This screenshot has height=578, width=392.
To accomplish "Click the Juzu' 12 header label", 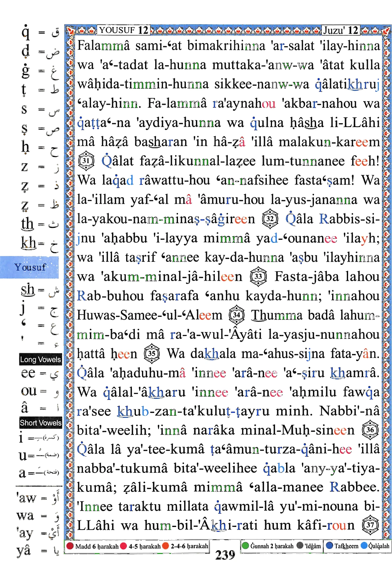I will click(x=340, y=30).
